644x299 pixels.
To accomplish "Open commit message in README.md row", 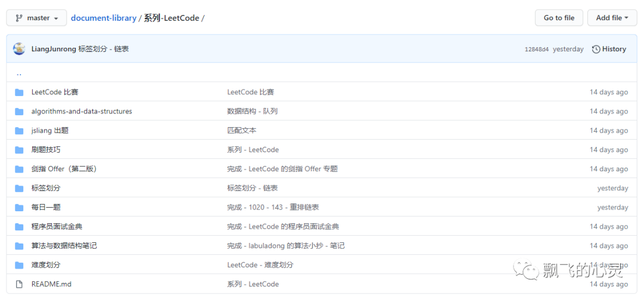I will coord(253,284).
